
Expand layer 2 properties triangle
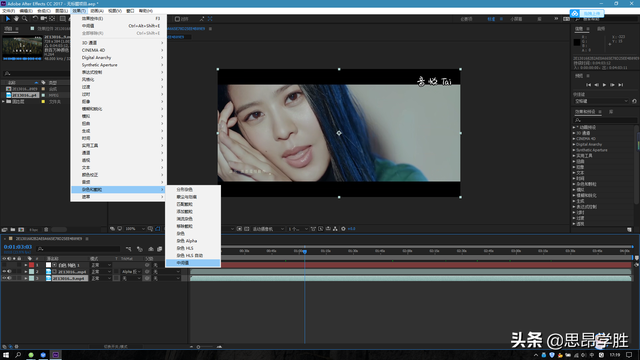tap(26, 271)
